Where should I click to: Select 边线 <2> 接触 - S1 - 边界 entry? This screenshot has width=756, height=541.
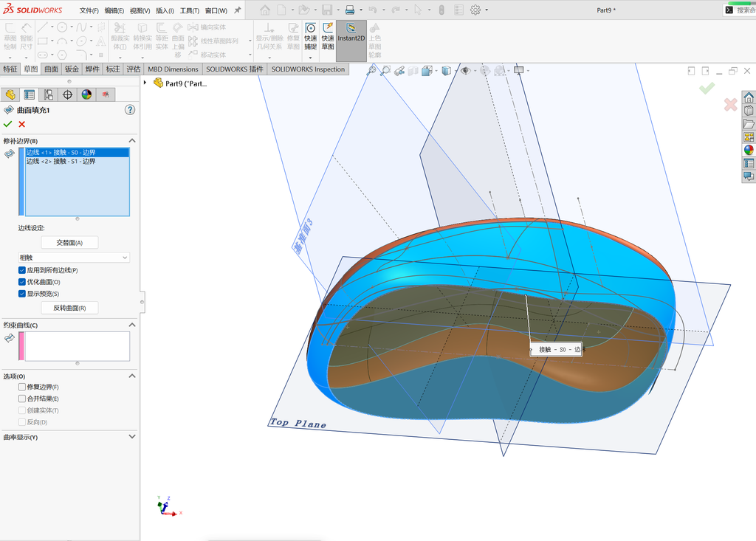point(77,161)
